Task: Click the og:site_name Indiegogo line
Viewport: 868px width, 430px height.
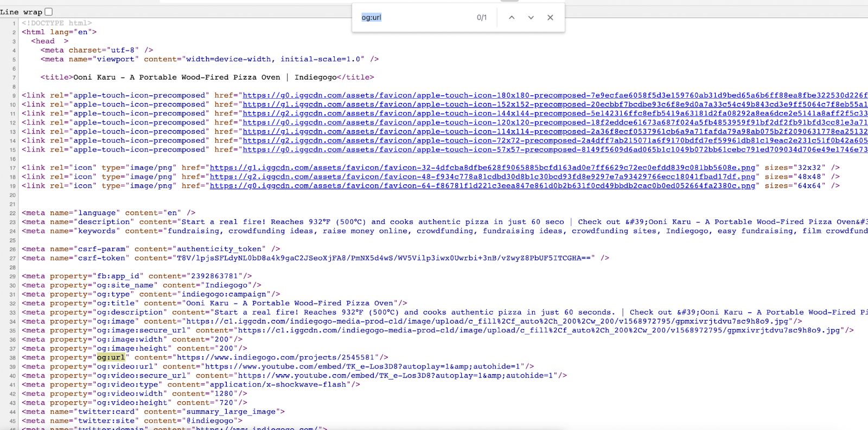Action: point(142,285)
